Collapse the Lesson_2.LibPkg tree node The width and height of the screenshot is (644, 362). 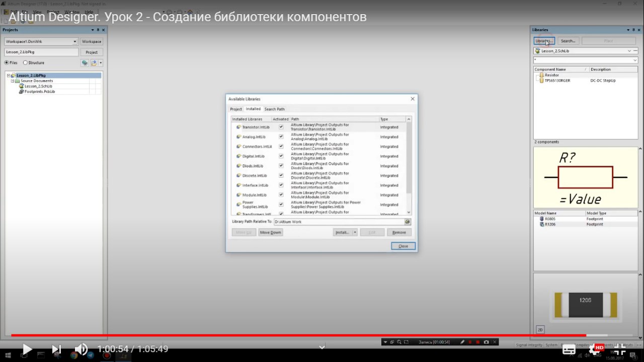[9, 76]
